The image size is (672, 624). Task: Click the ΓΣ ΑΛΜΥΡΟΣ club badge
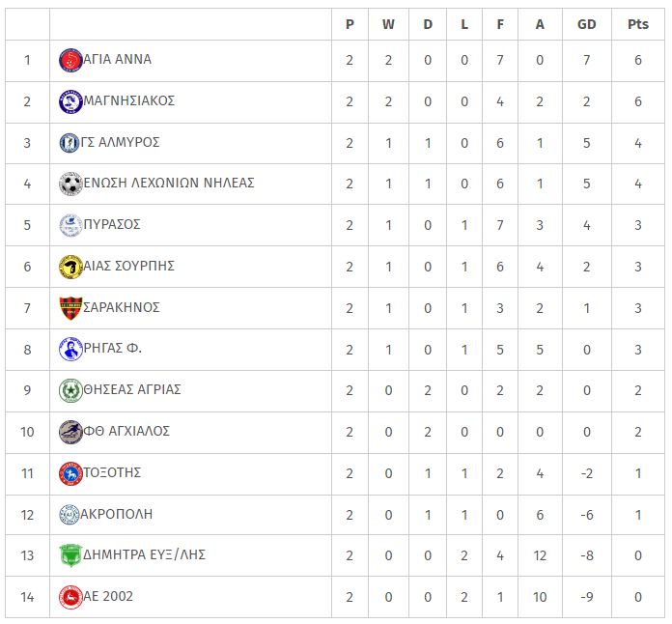[69, 143]
